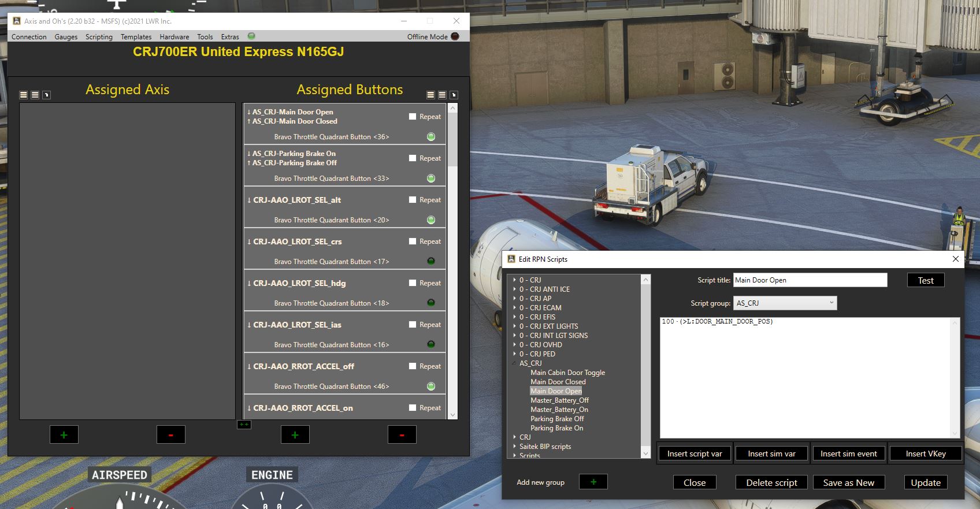Collapse the AS_CRJ script group

point(514,363)
